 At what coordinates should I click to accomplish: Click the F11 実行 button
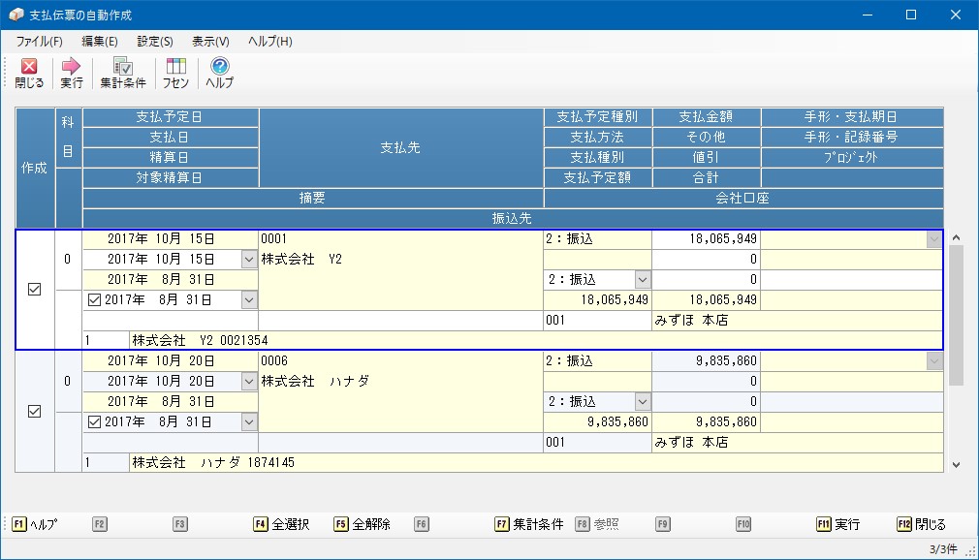tap(838, 524)
